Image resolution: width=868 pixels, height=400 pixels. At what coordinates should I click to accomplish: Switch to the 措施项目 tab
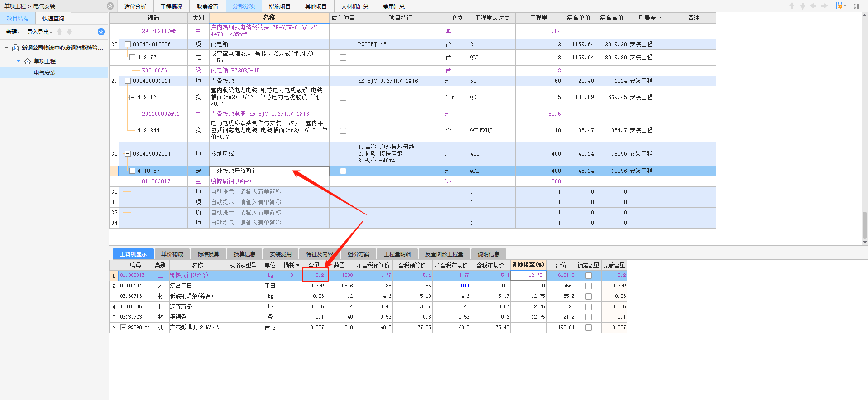click(x=280, y=6)
